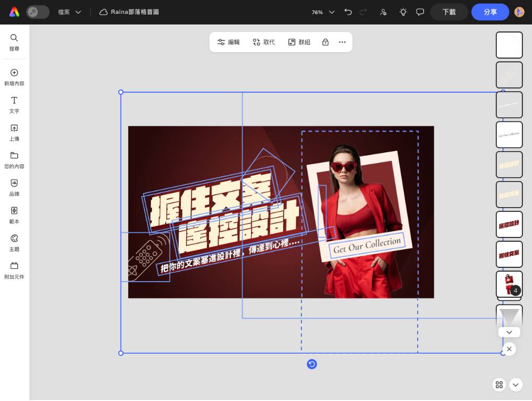Open the 範本 (Templates) panel
This screenshot has width=532, height=401.
pos(14,216)
